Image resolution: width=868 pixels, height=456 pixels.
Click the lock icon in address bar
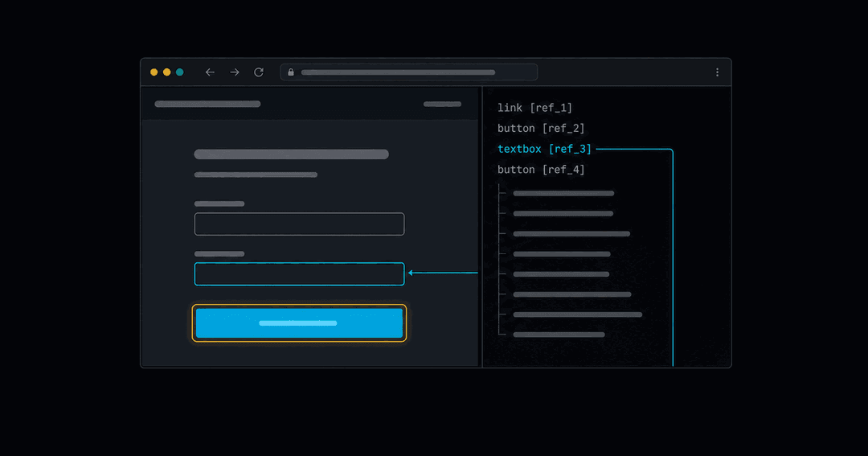coord(291,72)
